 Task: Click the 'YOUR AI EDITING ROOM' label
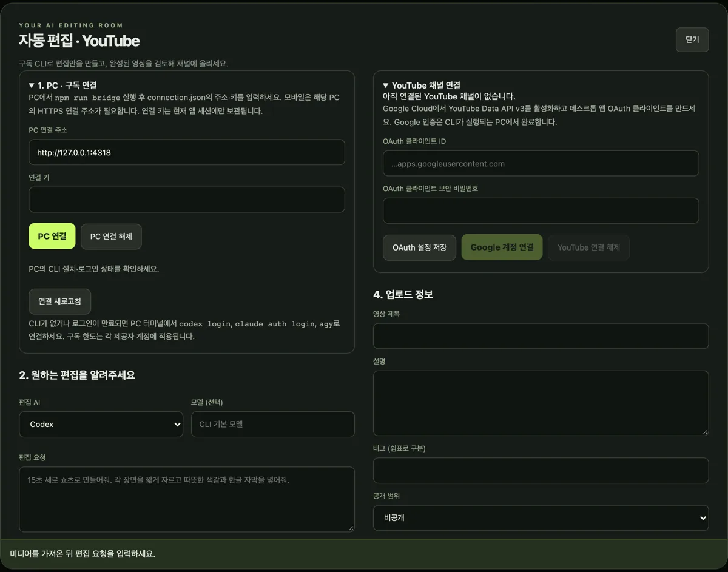[71, 25]
